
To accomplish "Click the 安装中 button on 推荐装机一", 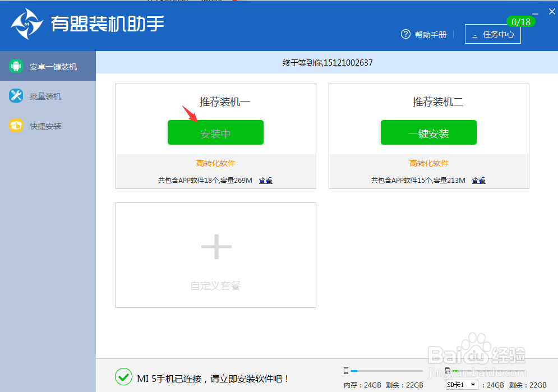I will coord(215,132).
